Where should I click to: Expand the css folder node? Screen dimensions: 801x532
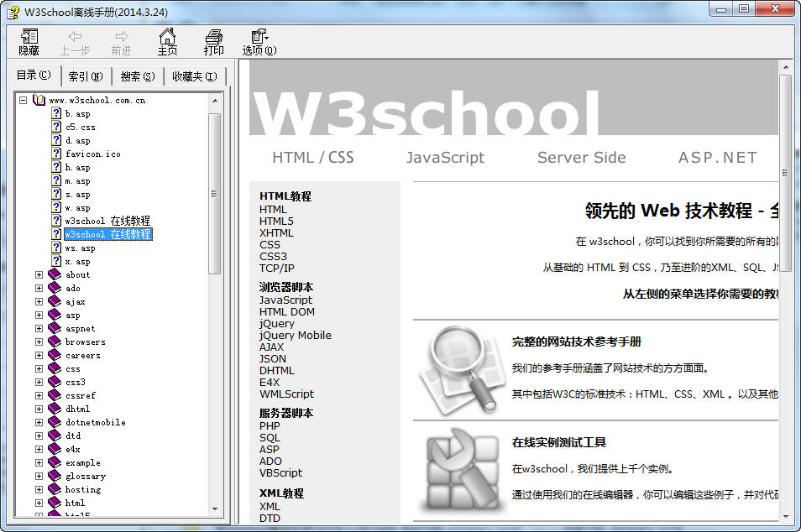click(x=39, y=368)
